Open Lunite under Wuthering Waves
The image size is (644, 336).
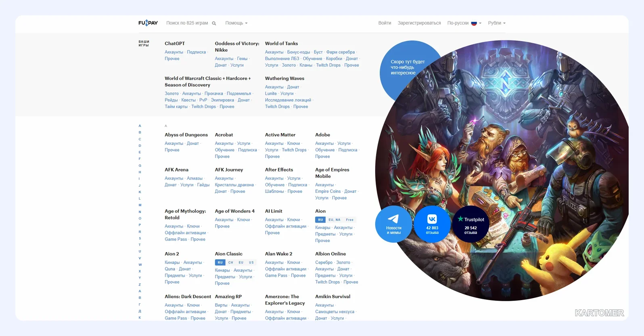tap(271, 94)
